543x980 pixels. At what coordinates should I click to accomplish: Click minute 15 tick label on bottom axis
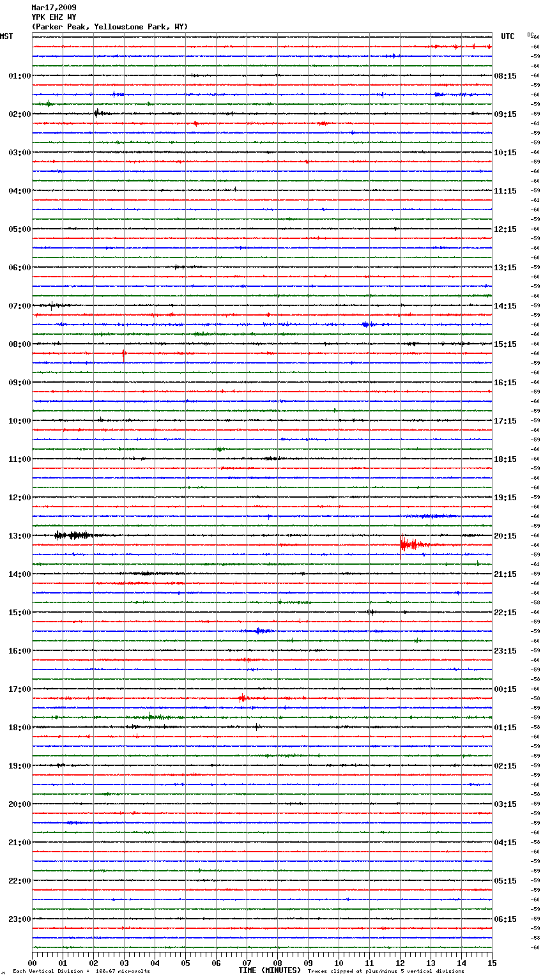pos(492,963)
